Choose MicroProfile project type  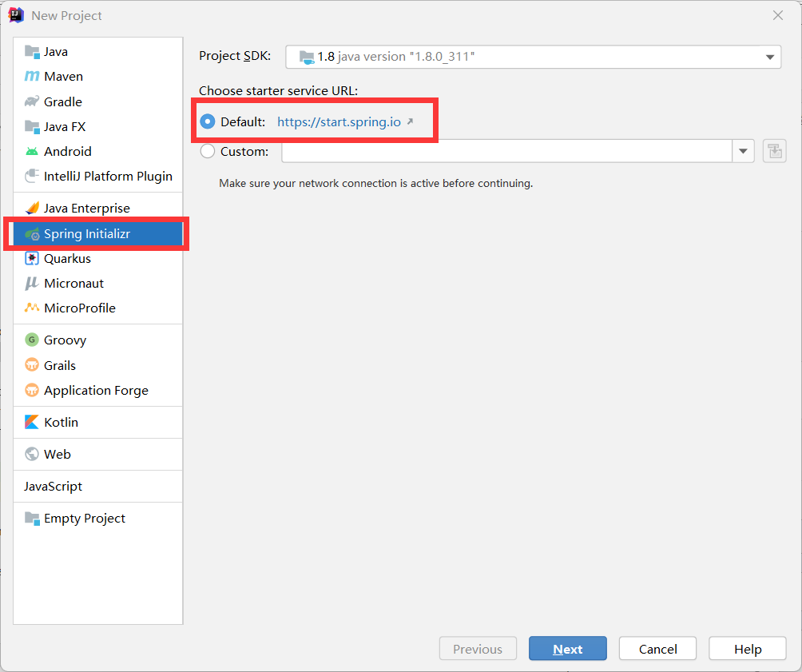pyautogui.click(x=98, y=308)
